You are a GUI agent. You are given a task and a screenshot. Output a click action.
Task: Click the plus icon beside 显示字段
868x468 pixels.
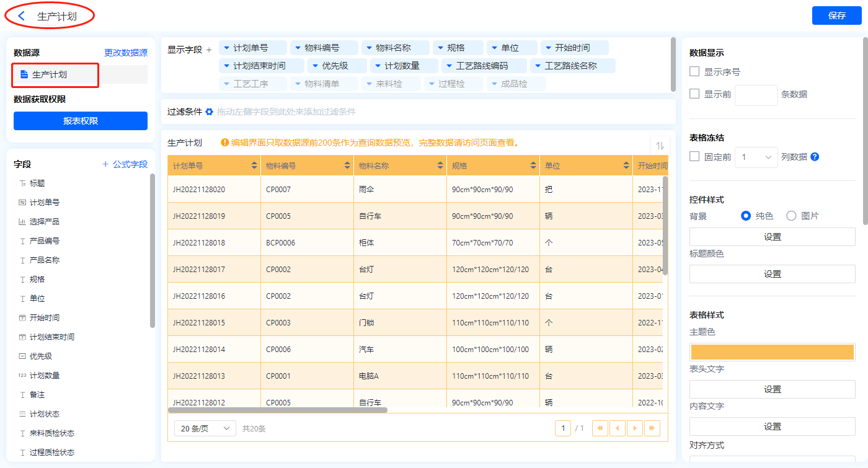209,50
